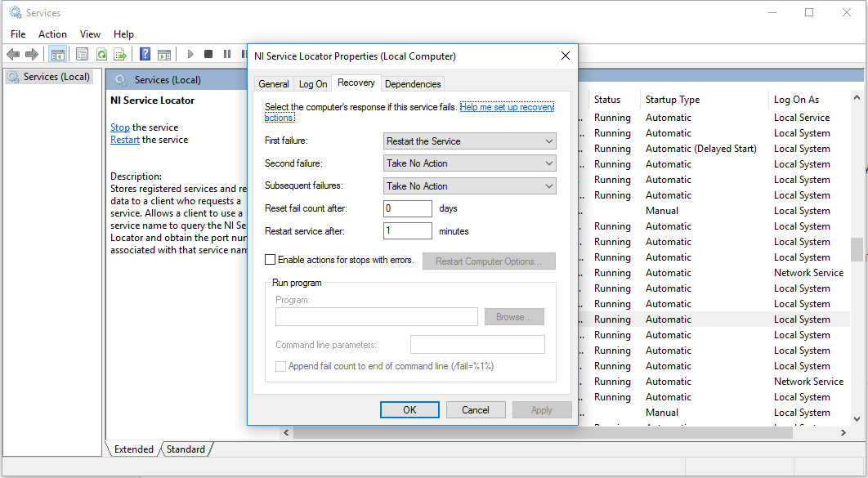The width and height of the screenshot is (868, 478).
Task: Click the Stop Service square icon
Action: [x=208, y=54]
